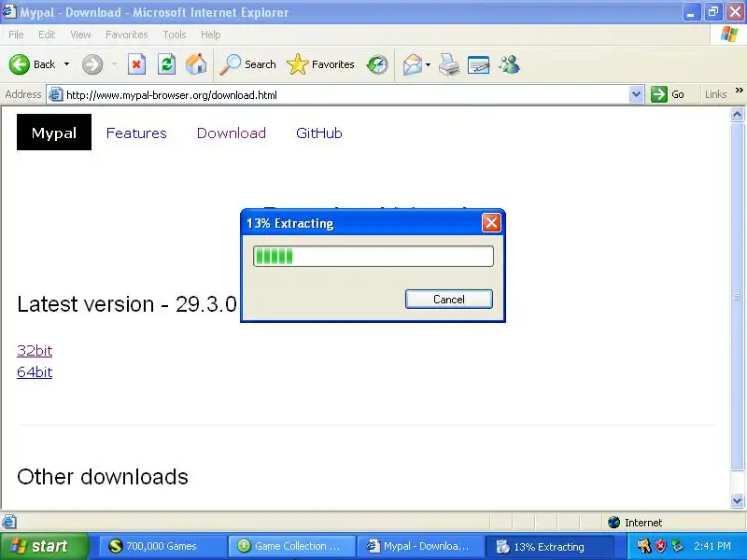This screenshot has height=560, width=747.
Task: Open the File menu
Action: 16,35
